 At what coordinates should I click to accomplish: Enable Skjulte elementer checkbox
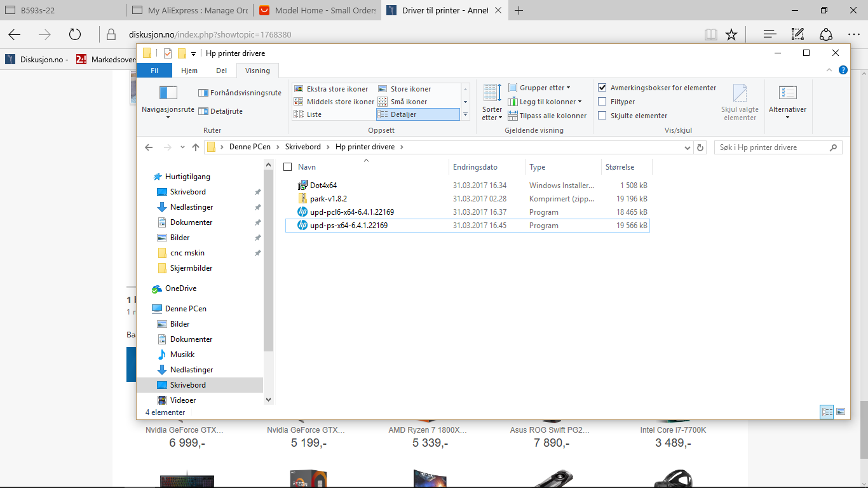[602, 116]
